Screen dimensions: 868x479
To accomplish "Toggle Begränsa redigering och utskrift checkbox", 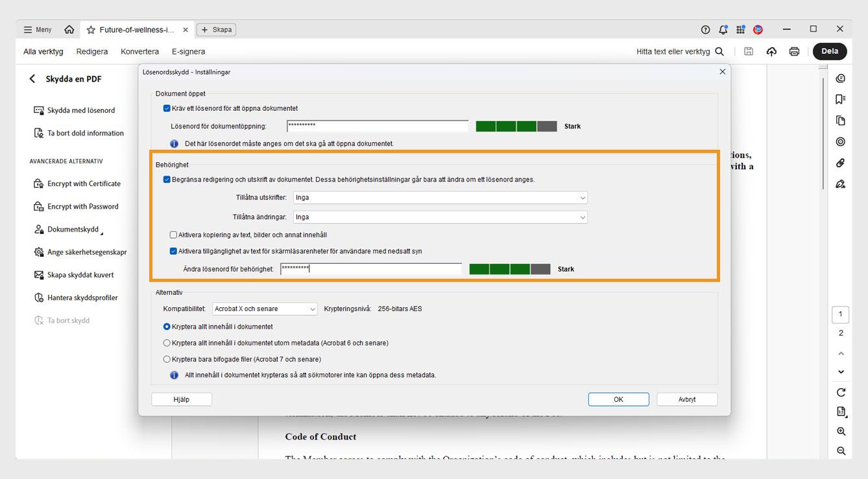I will (167, 180).
